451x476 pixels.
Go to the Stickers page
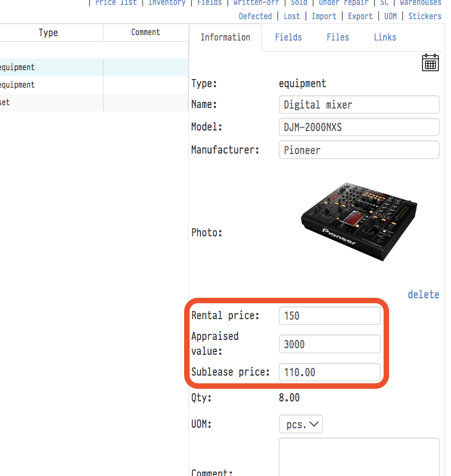click(x=425, y=16)
